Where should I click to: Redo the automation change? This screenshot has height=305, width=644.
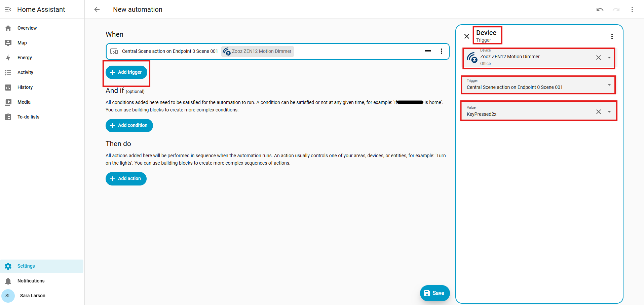point(616,9)
